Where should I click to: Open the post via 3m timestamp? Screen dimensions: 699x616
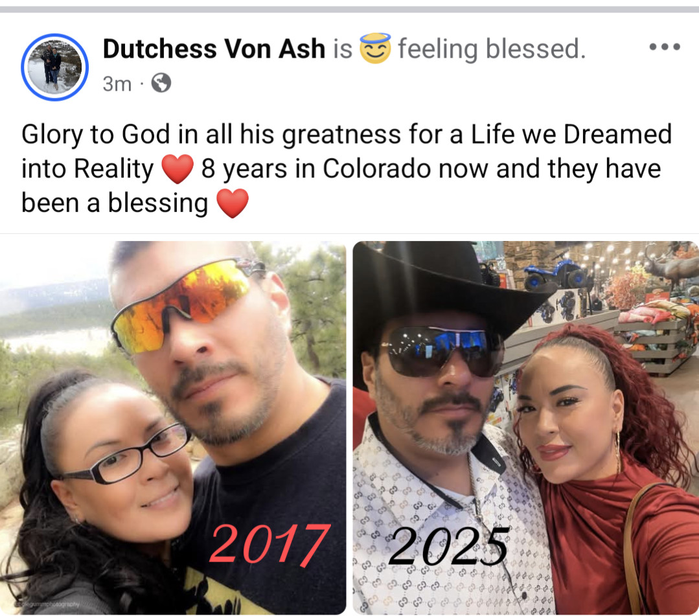click(117, 84)
